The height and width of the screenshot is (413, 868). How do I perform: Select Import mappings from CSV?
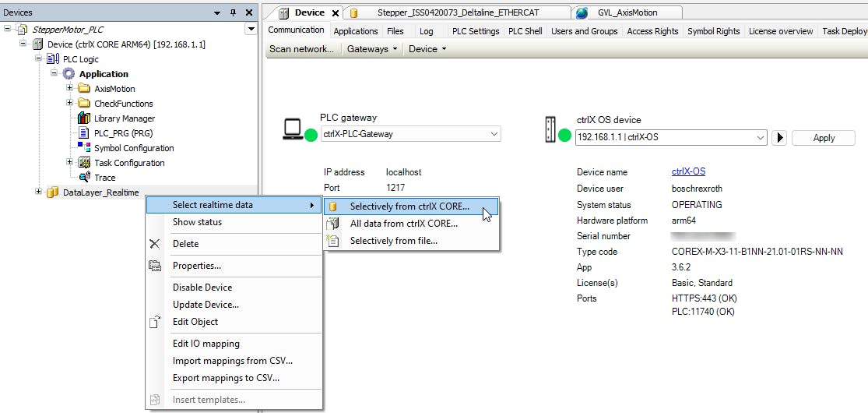(x=234, y=361)
